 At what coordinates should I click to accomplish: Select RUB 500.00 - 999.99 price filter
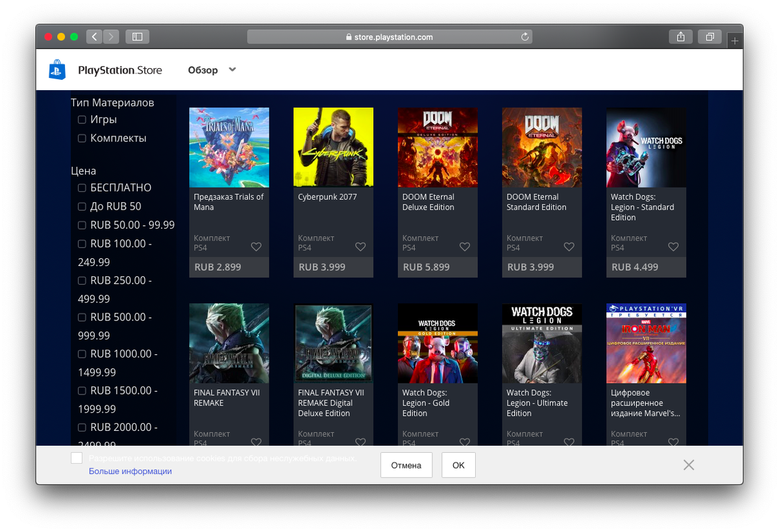click(x=82, y=317)
